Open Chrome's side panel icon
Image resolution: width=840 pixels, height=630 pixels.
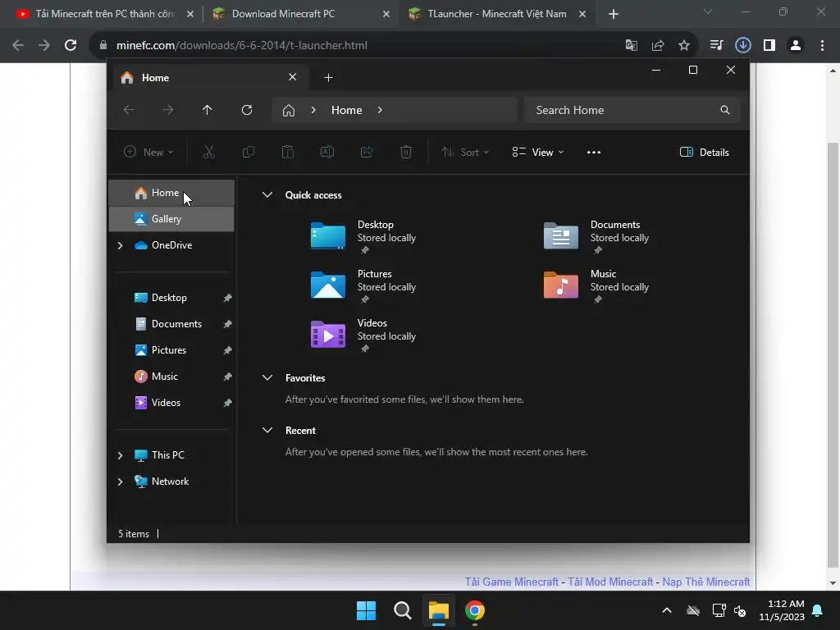point(769,45)
